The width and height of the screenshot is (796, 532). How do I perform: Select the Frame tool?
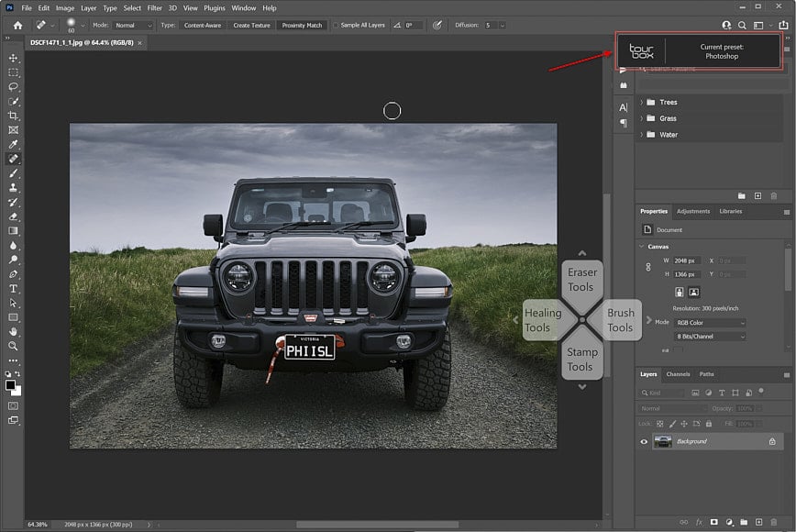pyautogui.click(x=13, y=130)
